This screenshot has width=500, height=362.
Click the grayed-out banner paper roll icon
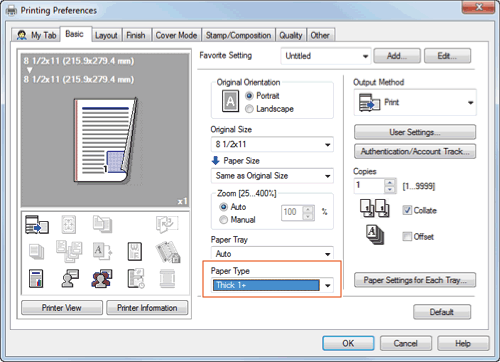point(167,279)
